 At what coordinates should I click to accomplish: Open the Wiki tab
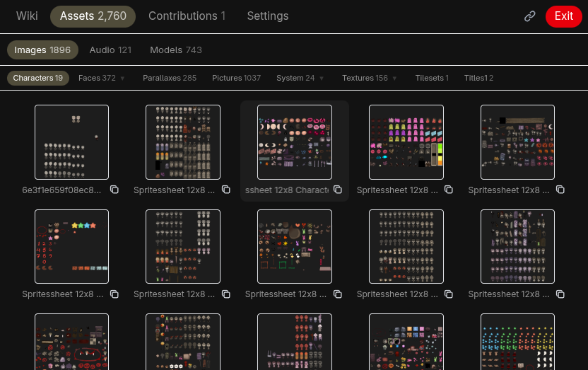27,16
